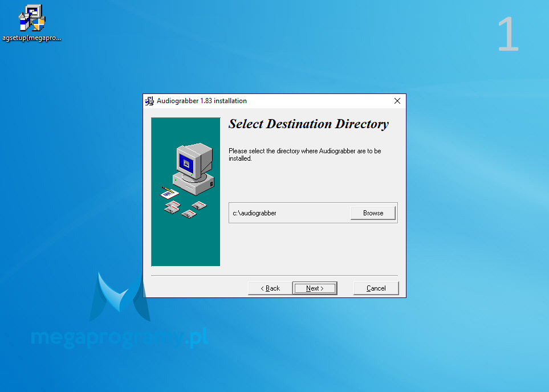This screenshot has width=549, height=392.
Task: Click the 'Please select the directory' instruction text
Action: (x=304, y=154)
